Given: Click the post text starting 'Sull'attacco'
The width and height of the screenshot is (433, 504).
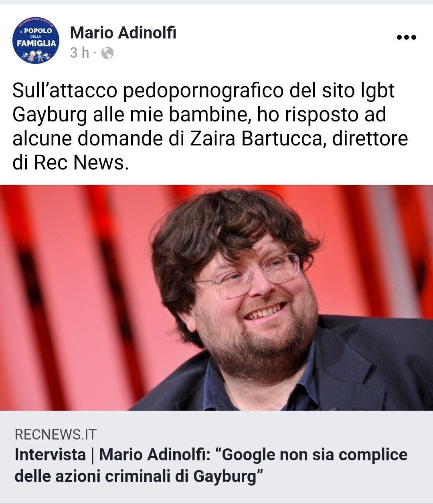Looking at the screenshot, I should [210, 126].
